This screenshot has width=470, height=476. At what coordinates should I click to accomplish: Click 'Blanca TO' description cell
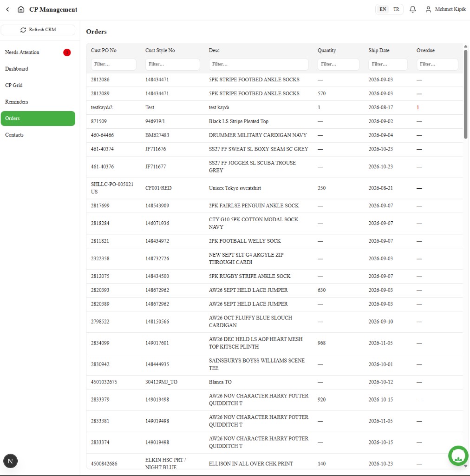tap(220, 382)
